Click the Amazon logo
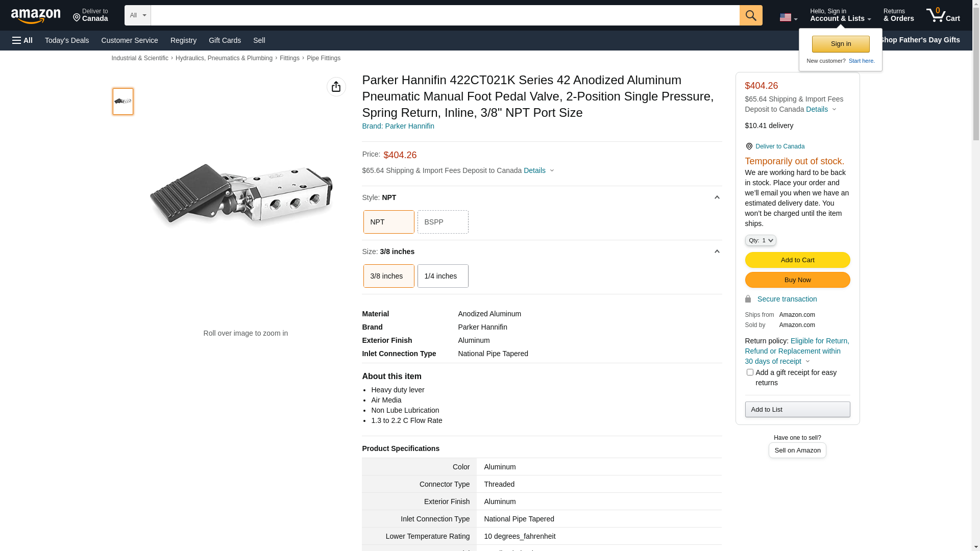Viewport: 980px width, 551px height. coord(36,16)
